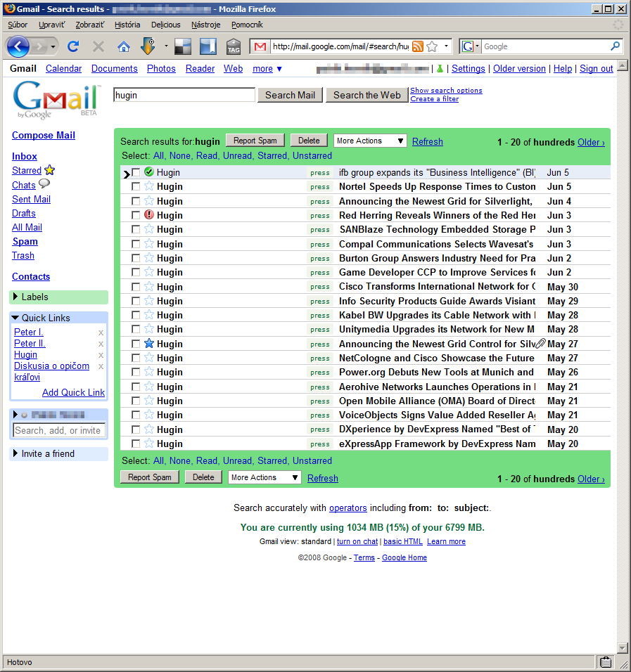This screenshot has height=672, width=631.
Task: Click the Firefox back navigation button
Action: (18, 46)
